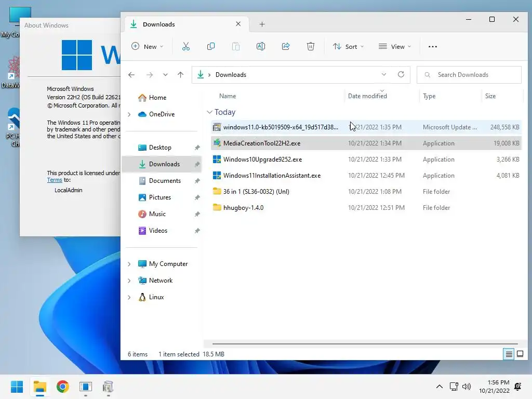Open the View options dropdown
Screen dimensions: 532x399
(x=395, y=46)
